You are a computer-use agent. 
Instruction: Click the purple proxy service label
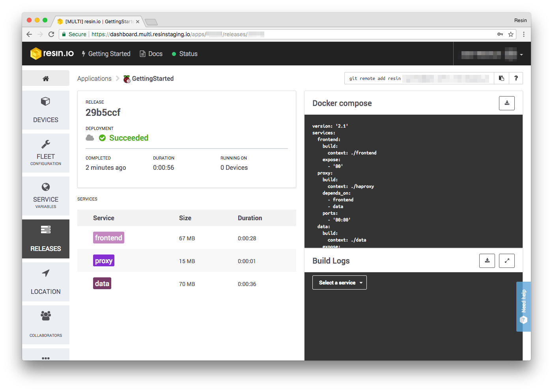(x=104, y=261)
